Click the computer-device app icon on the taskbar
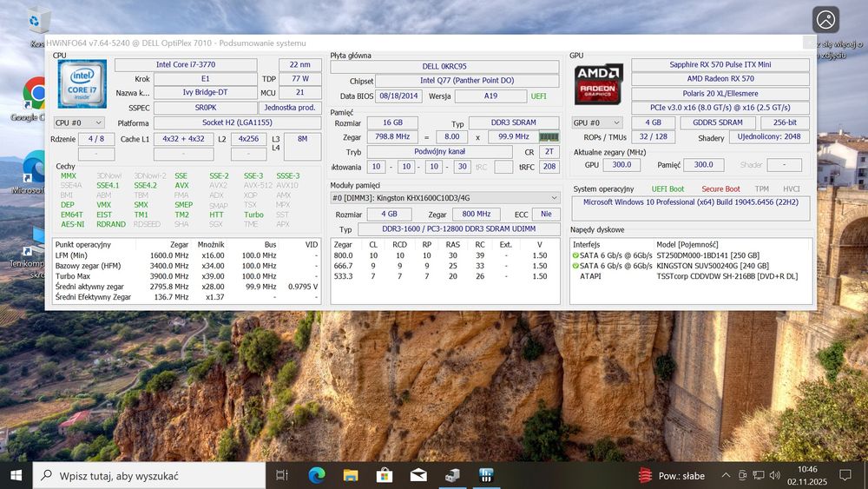Image resolution: width=868 pixels, height=489 pixels. (452, 475)
